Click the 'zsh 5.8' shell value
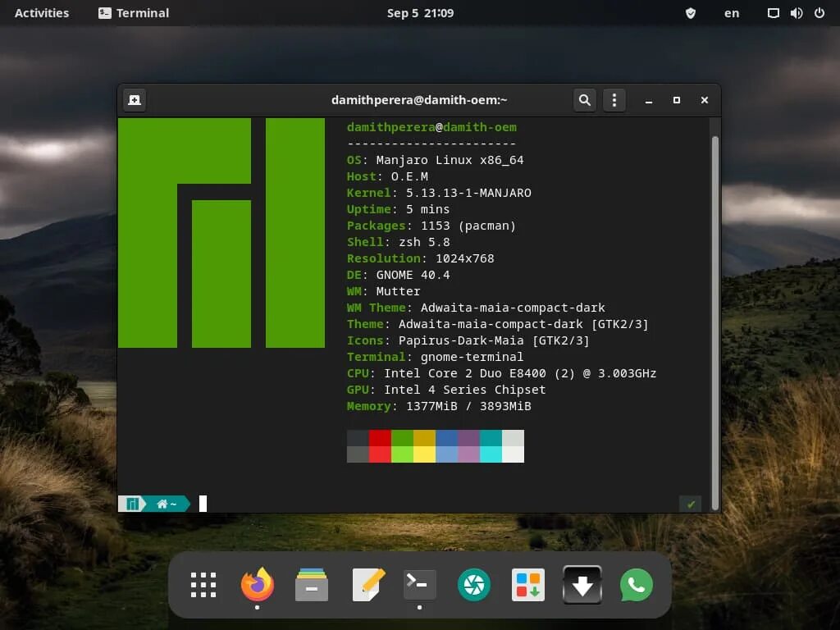Viewport: 840px width, 630px height. pos(424,242)
